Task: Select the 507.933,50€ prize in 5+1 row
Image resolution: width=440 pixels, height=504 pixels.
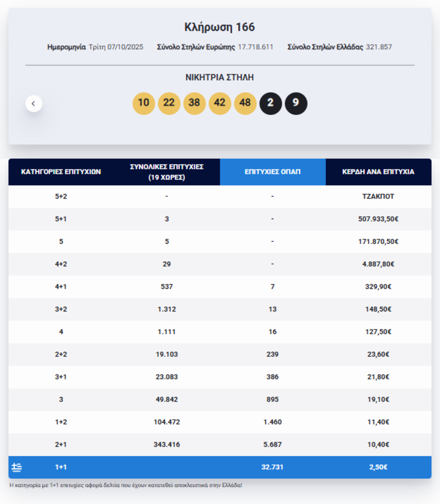Action: pos(378,219)
